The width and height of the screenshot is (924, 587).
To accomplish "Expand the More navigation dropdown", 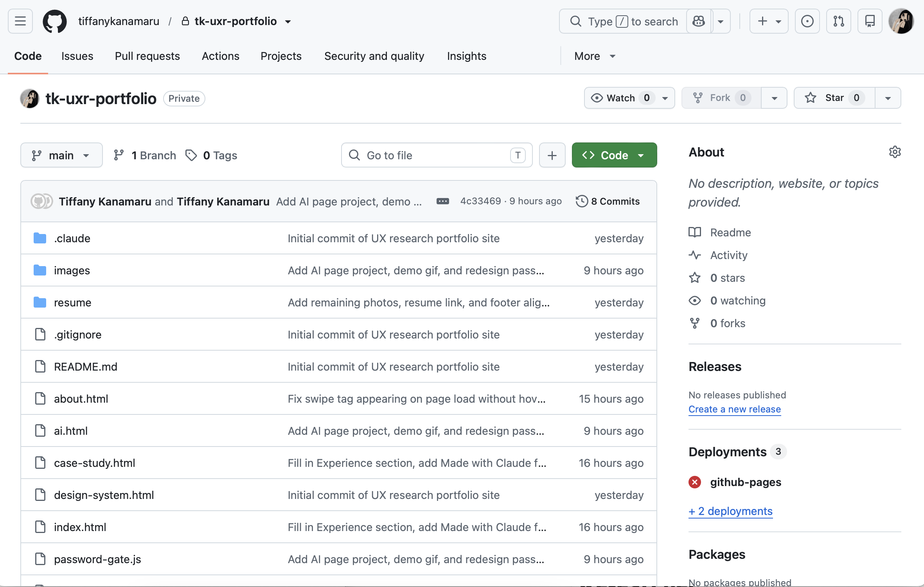I will point(595,56).
